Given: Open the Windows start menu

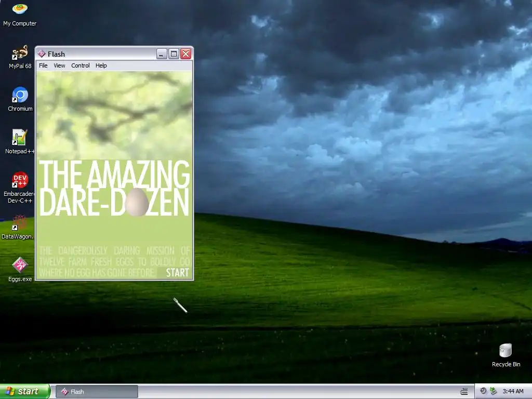Looking at the screenshot, I should (25, 391).
